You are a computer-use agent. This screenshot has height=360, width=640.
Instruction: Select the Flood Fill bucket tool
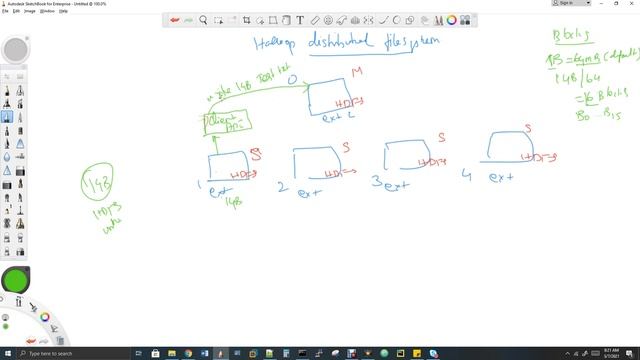tap(286, 20)
